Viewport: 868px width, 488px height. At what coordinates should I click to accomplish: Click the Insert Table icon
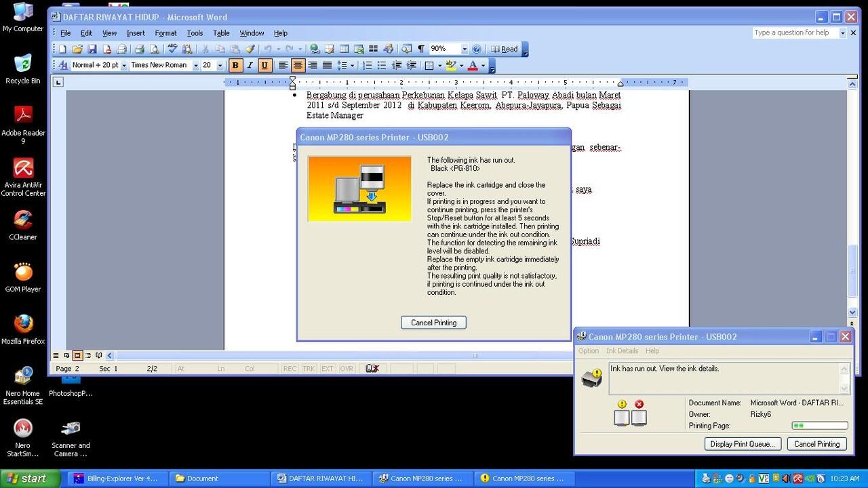point(344,49)
